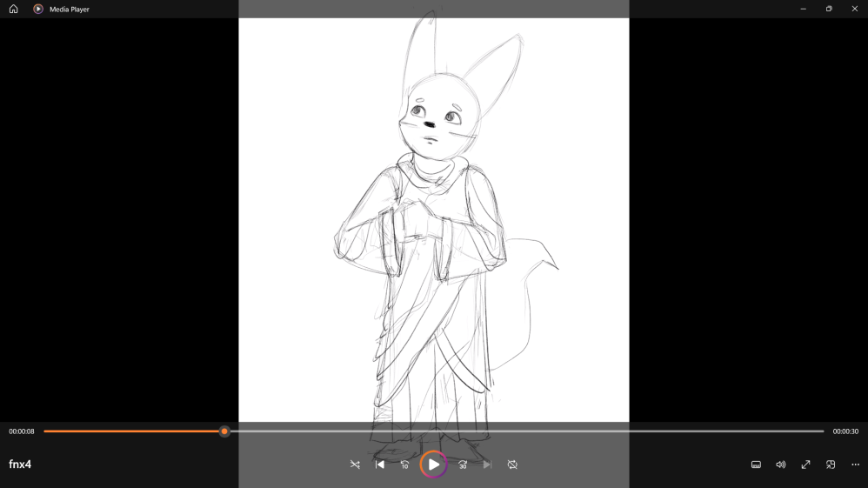Skip back 10 seconds
Screen dimensions: 868x488
point(404,465)
